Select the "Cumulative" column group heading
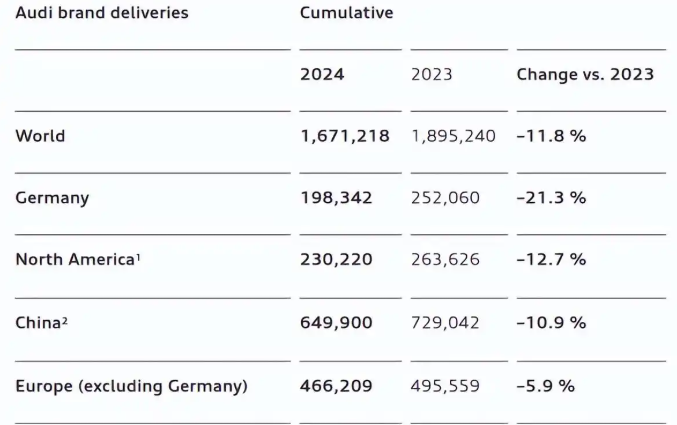The image size is (677, 425). [x=346, y=14]
